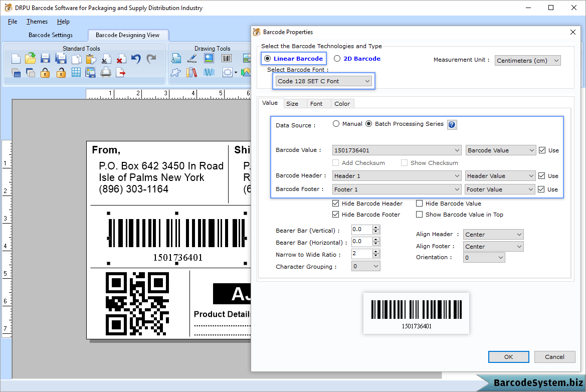The image size is (586, 392).
Task: Click the open padlock Unlock icon
Action: (61, 73)
